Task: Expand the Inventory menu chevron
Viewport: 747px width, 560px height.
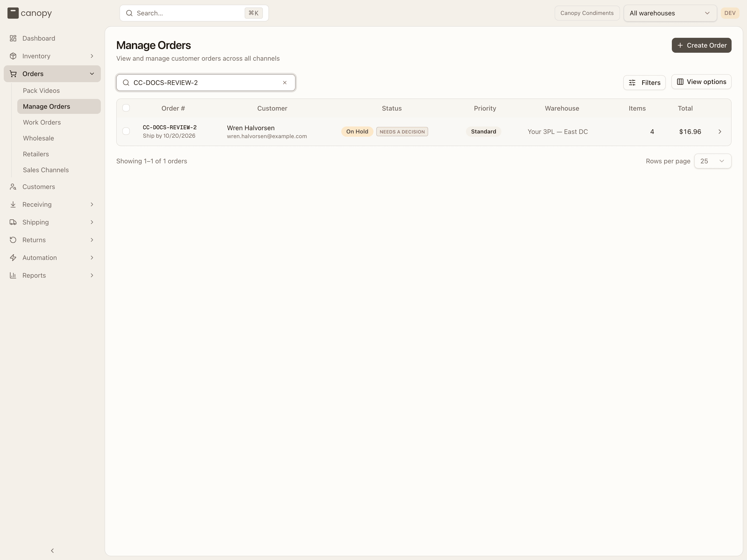Action: click(92, 56)
